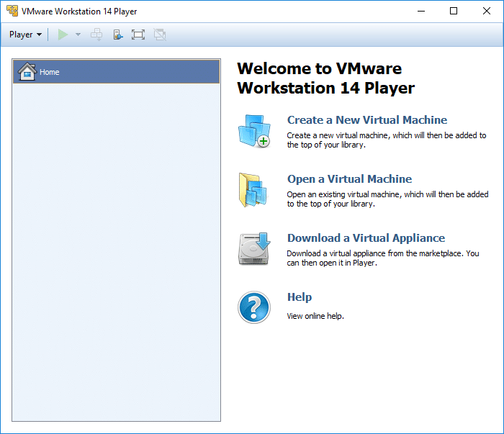
Task: Close the VMware Workstation Player window
Action: coord(487,11)
